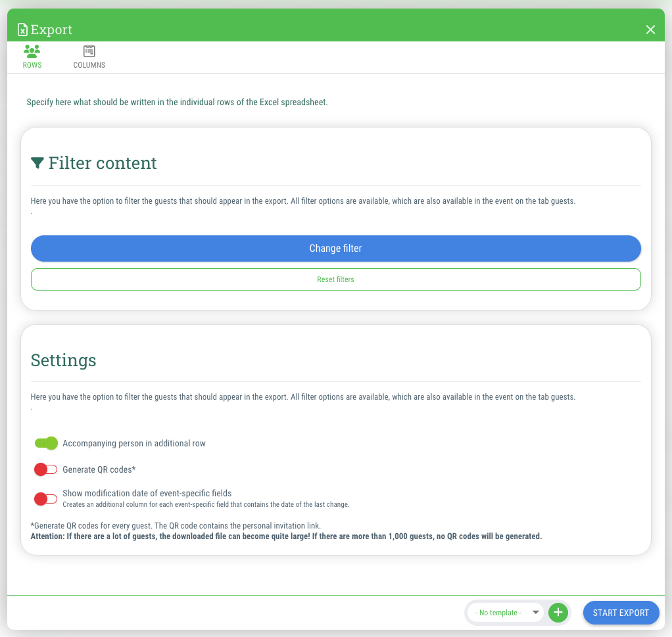Enable Generate QR codes toggle
The width and height of the screenshot is (672, 637).
click(46, 469)
